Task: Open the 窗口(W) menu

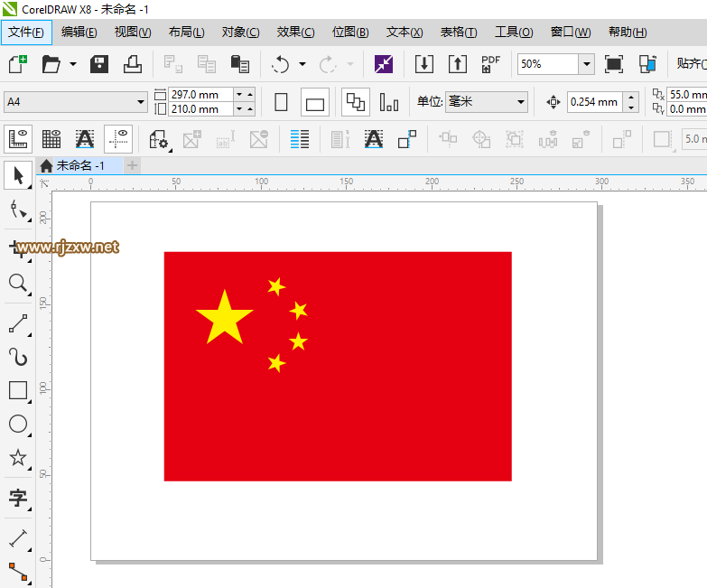Action: click(x=571, y=32)
